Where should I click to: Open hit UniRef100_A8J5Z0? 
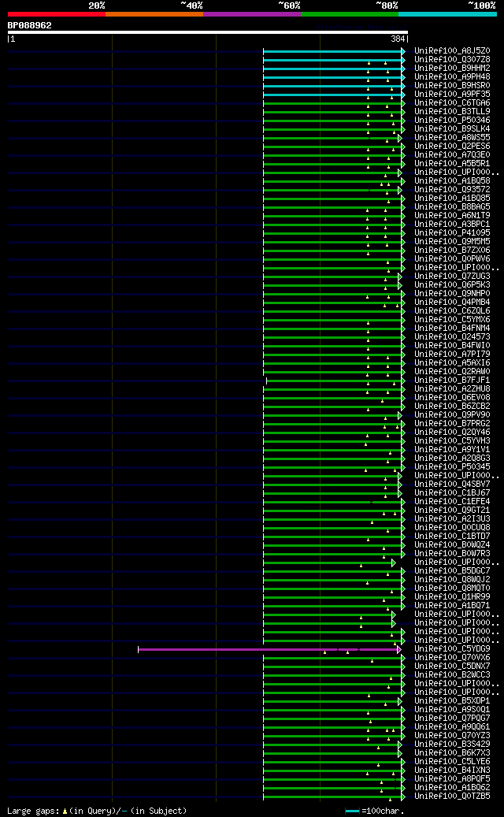click(452, 51)
